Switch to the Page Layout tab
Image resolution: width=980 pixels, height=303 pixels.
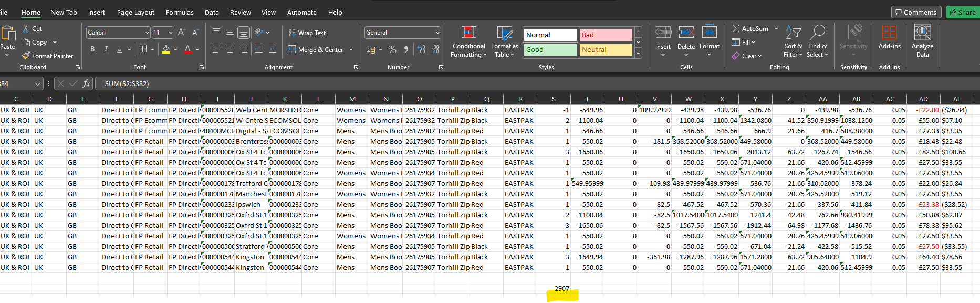135,12
